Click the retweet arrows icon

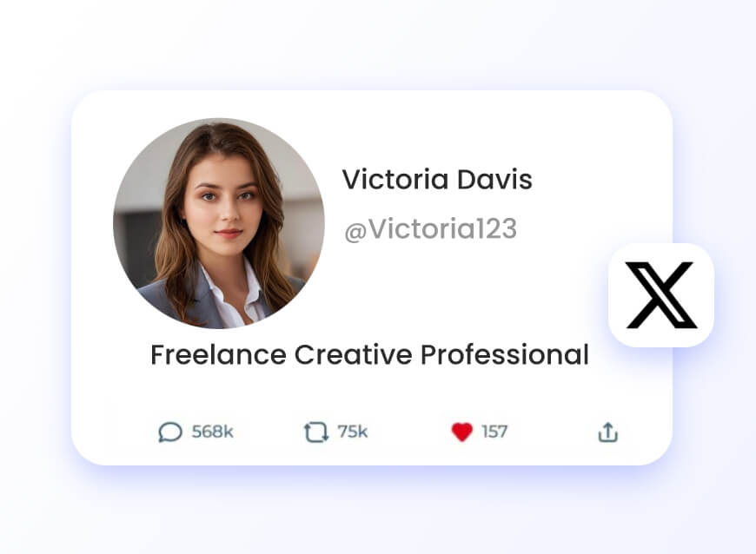pyautogui.click(x=316, y=432)
